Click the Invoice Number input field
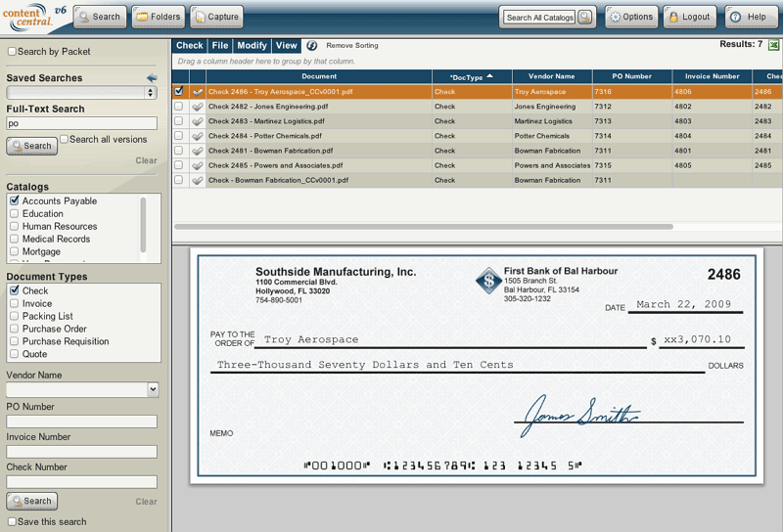Screen dimensions: 783x532 (x=82, y=452)
